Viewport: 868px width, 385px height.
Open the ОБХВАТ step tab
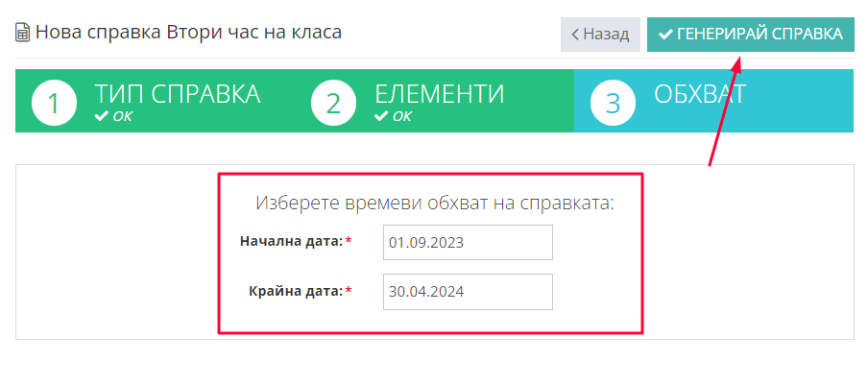click(x=714, y=101)
